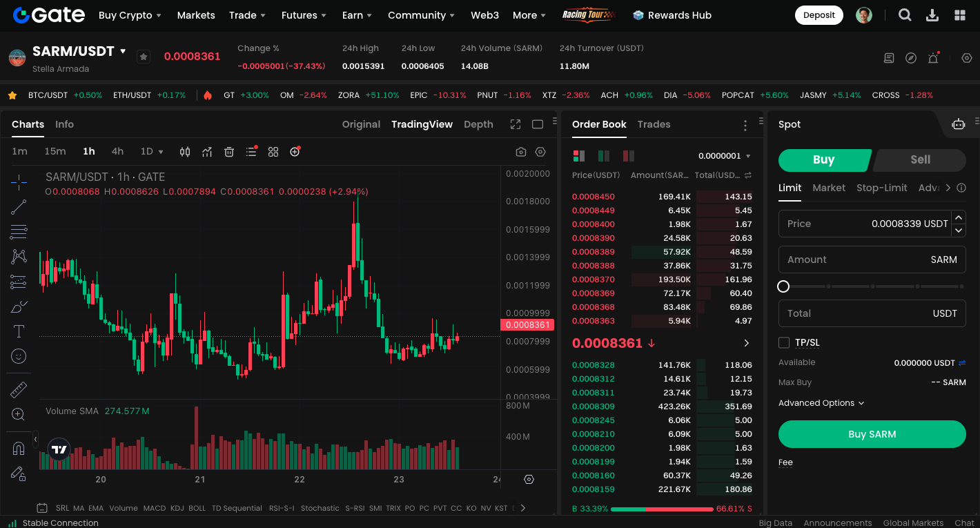Viewport: 980px width, 528px height.
Task: Click the Deposit button
Action: click(x=819, y=15)
